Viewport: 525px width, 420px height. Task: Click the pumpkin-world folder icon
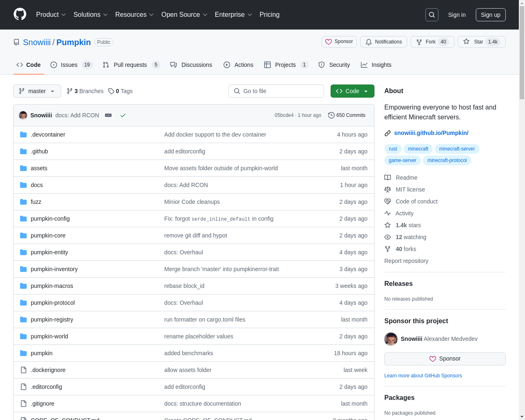(x=23, y=336)
